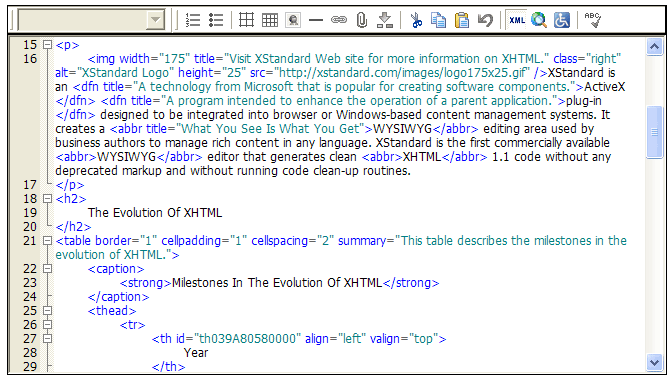This screenshot has width=672, height=380.
Task: Apply numbered list formatting
Action: tap(193, 20)
